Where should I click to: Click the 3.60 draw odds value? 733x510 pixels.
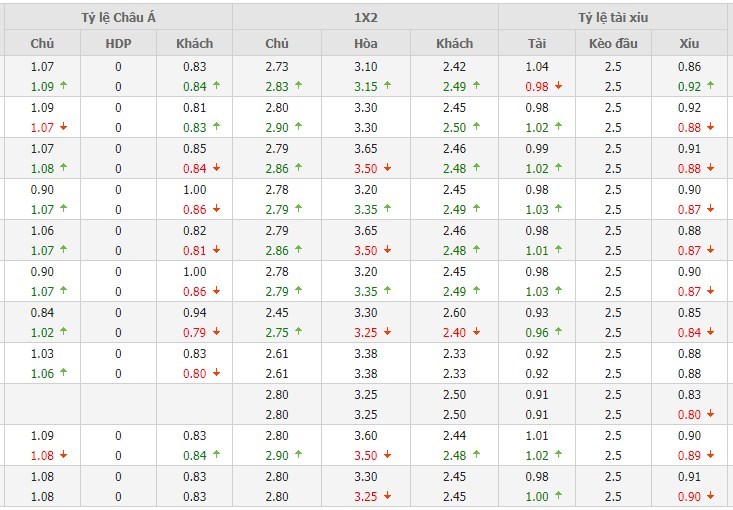click(366, 436)
